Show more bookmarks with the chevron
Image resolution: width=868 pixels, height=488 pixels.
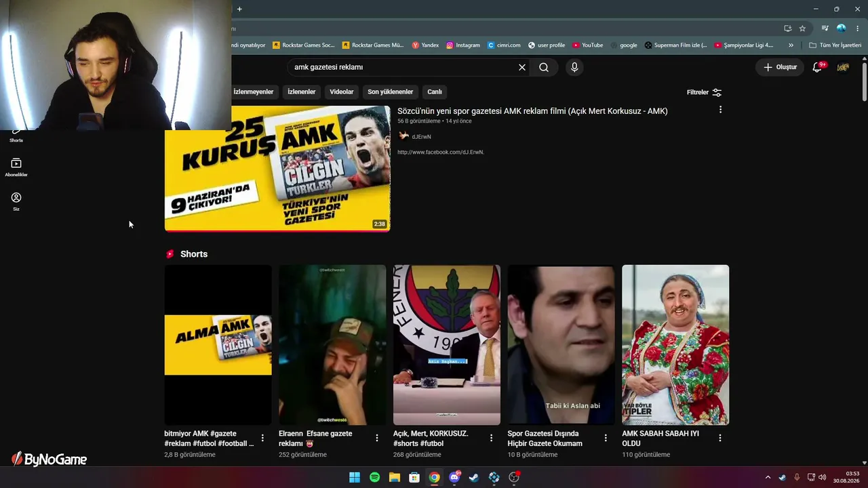coord(791,45)
